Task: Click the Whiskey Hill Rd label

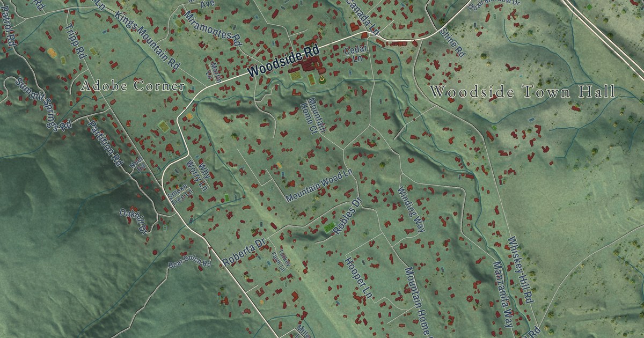Action: tap(520, 269)
